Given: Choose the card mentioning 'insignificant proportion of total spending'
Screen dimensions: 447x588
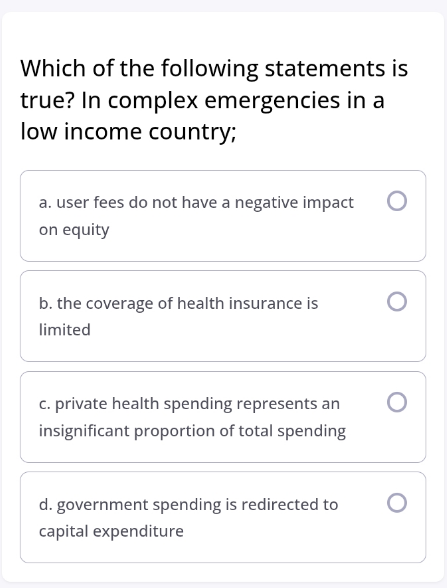Looking at the screenshot, I should coord(223,417).
